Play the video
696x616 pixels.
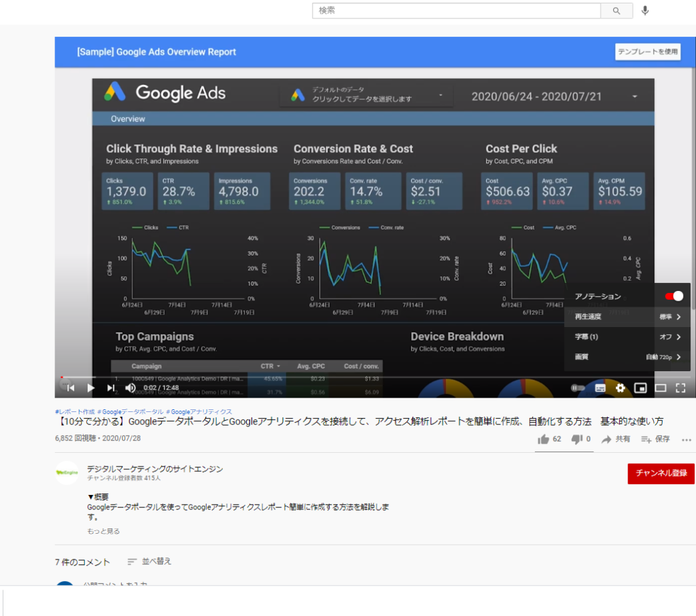pyautogui.click(x=90, y=388)
